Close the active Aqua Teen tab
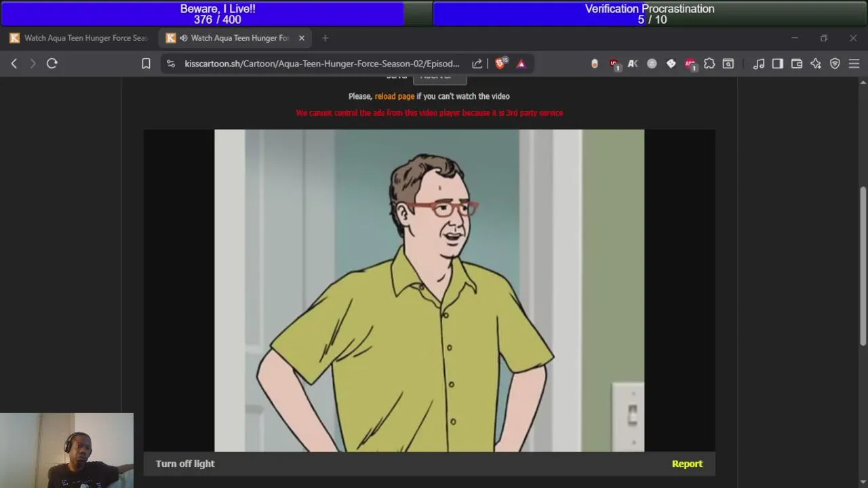 [x=302, y=38]
